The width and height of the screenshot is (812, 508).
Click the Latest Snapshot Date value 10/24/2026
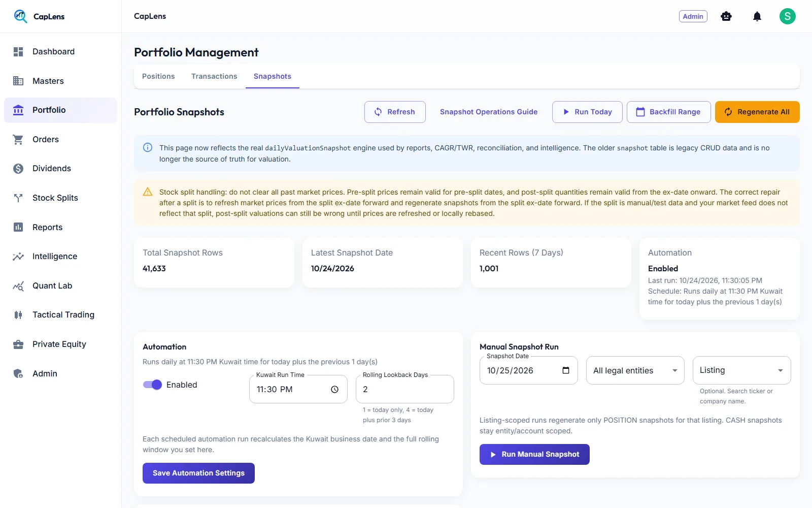[x=332, y=268]
